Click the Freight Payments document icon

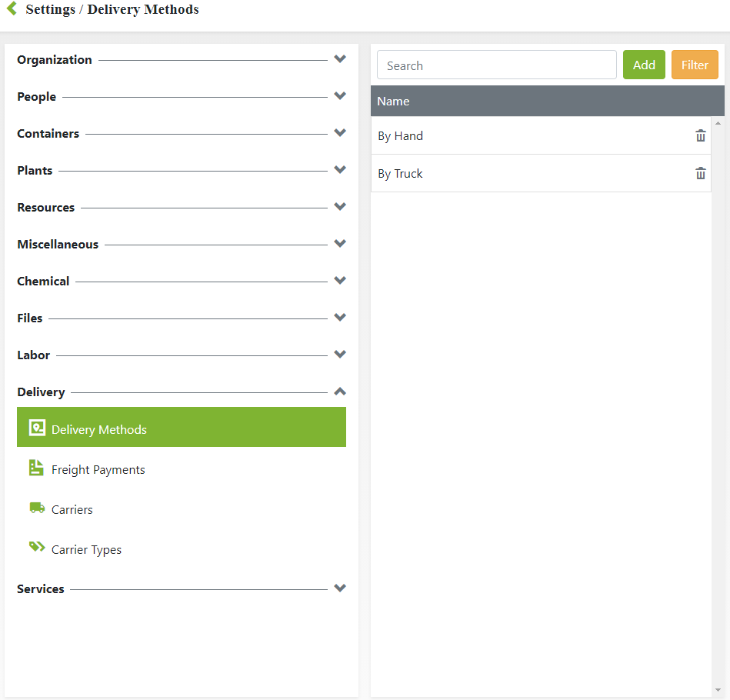pos(36,468)
